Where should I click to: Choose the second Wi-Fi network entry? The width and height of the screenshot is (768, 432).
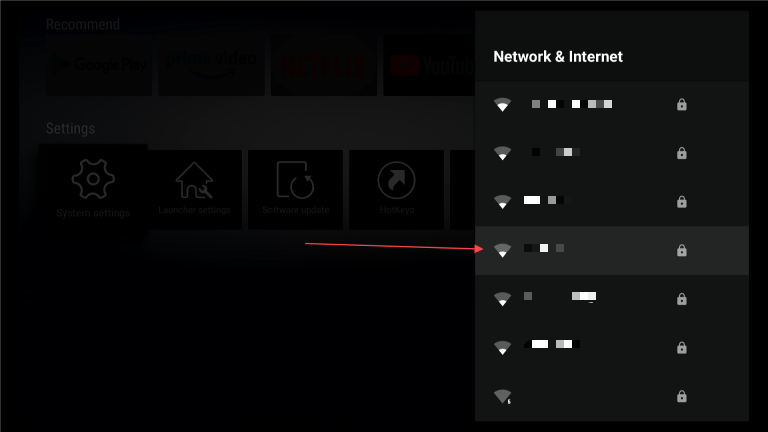[612, 153]
